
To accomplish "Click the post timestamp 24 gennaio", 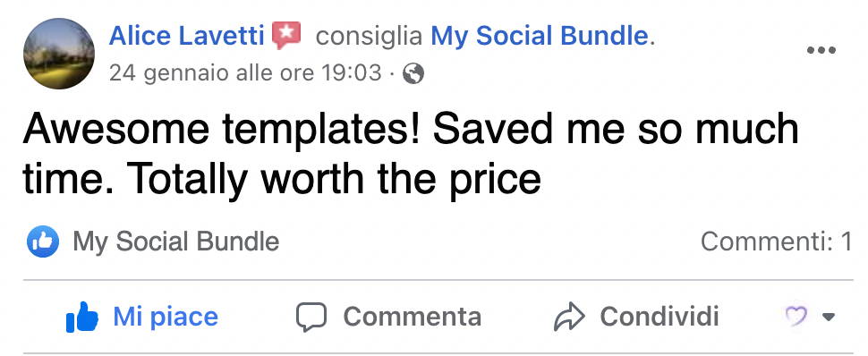I will pyautogui.click(x=245, y=72).
